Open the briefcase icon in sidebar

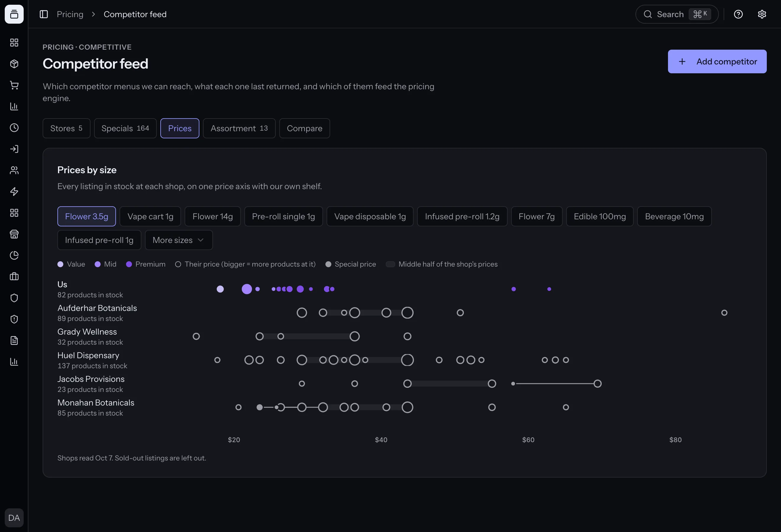pyautogui.click(x=14, y=277)
